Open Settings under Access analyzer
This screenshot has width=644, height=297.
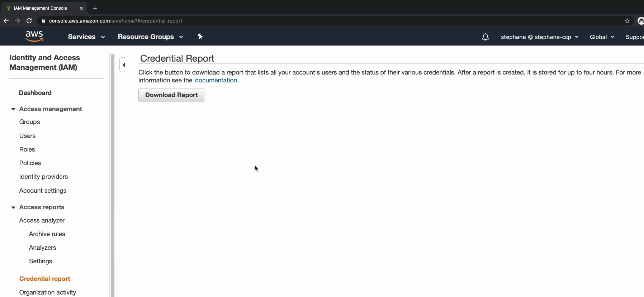coord(41,261)
